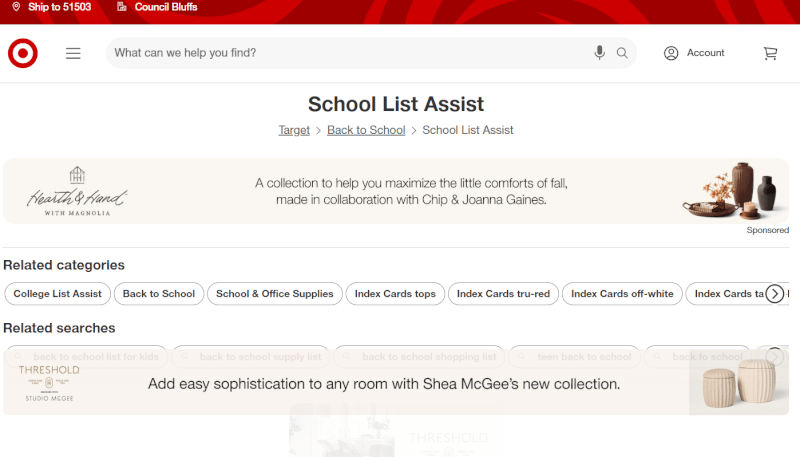The width and height of the screenshot is (800, 457).
Task: Click the Target bullseye logo
Action: (x=23, y=53)
